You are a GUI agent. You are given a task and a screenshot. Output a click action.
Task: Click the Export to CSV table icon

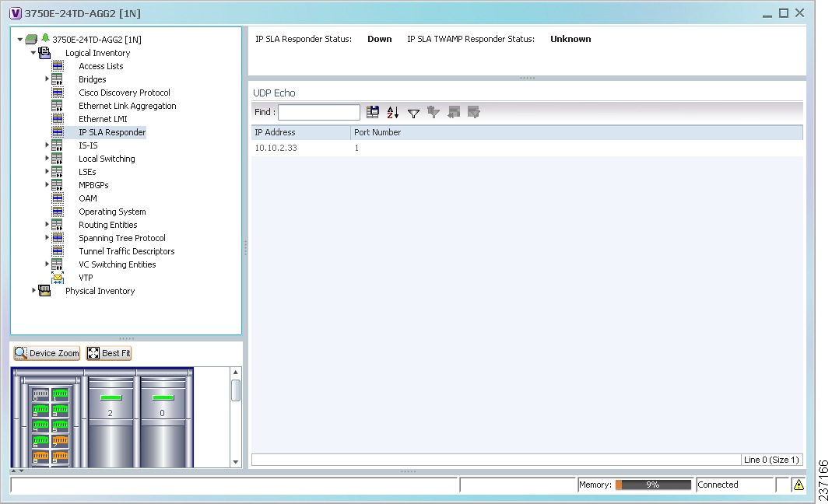pyautogui.click(x=373, y=112)
